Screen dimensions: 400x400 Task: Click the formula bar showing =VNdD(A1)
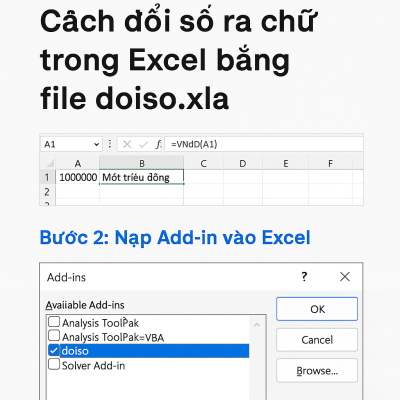tap(264, 144)
